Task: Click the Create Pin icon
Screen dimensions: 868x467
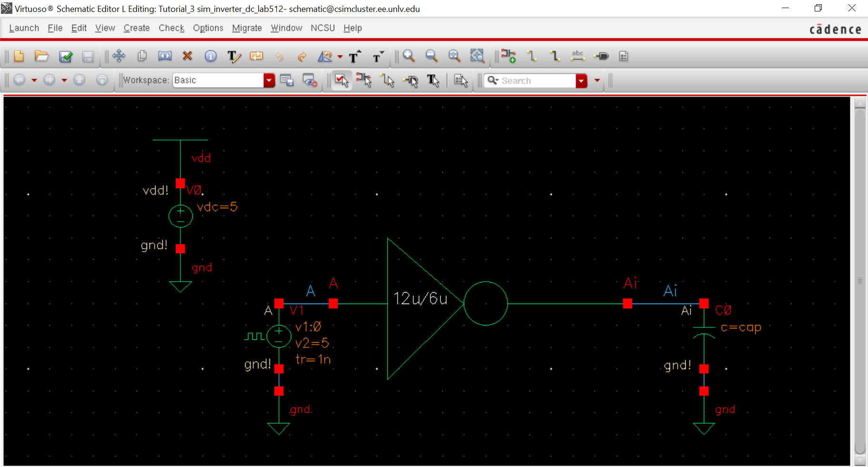Action: pos(601,56)
